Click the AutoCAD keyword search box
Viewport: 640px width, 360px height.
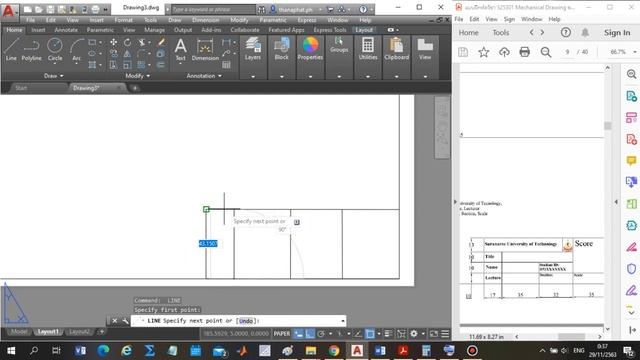(x=213, y=9)
